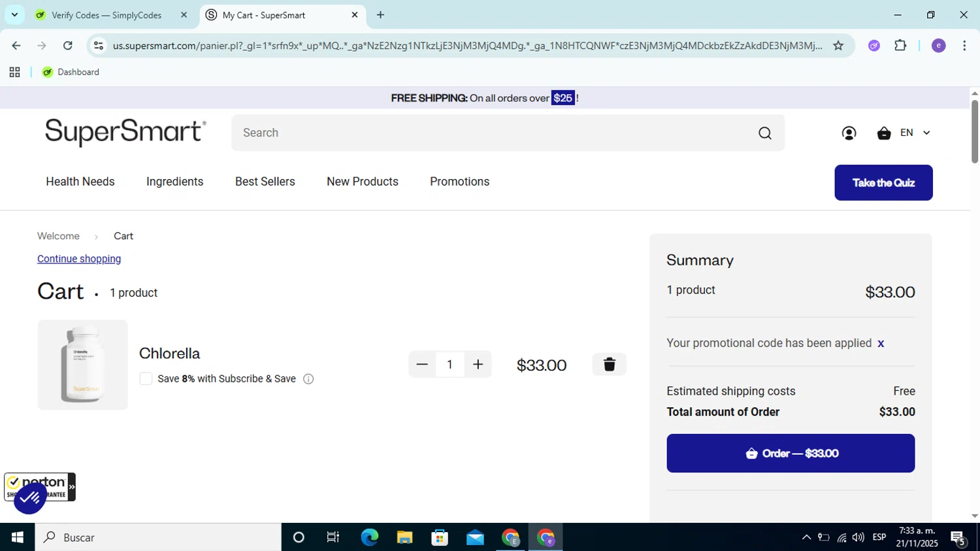Open the Windows Start menu

click(x=17, y=537)
